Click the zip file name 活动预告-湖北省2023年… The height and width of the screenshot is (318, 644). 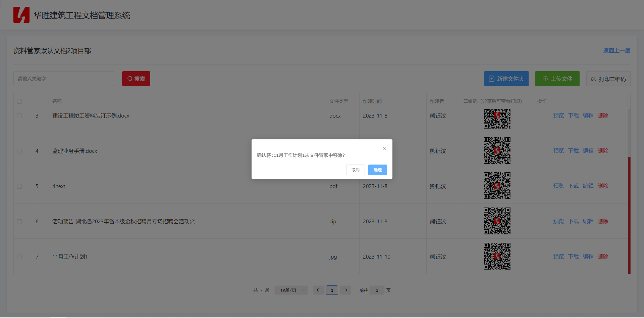click(124, 222)
